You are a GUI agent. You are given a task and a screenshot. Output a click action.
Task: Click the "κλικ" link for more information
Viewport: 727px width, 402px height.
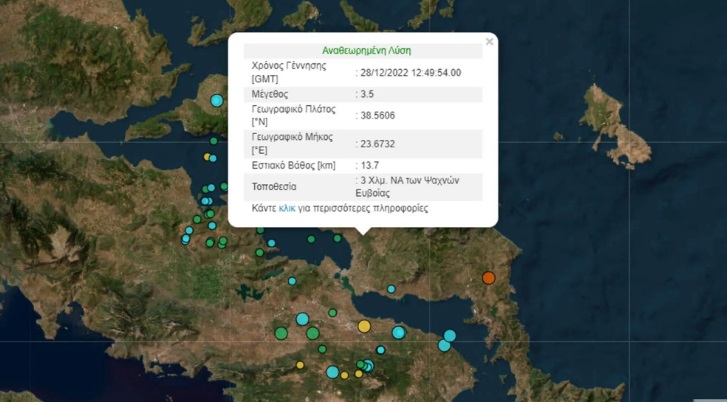click(x=288, y=209)
